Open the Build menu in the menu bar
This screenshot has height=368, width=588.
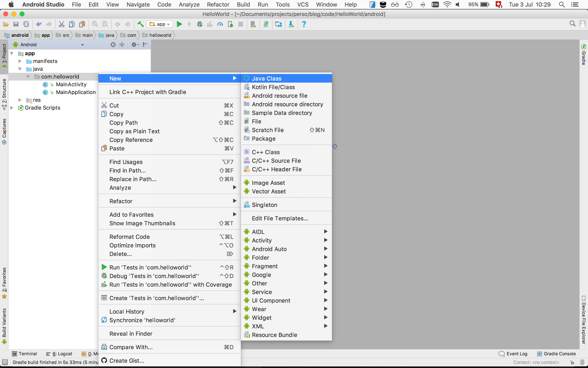[243, 4]
